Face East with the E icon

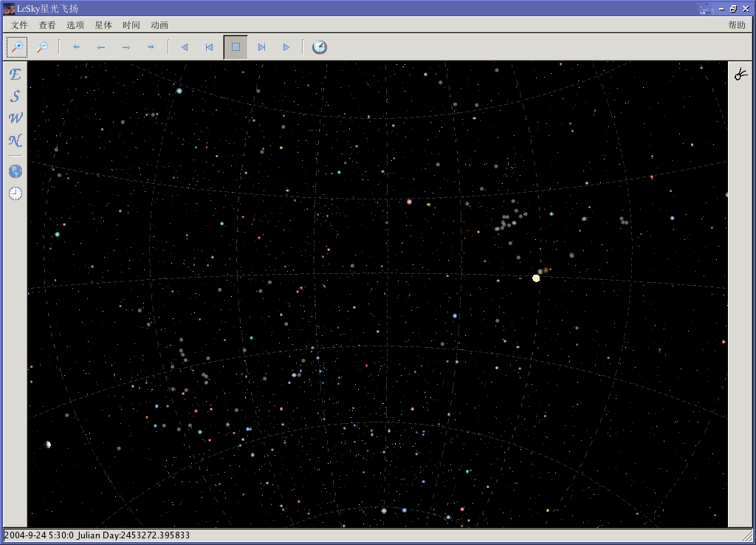16,75
